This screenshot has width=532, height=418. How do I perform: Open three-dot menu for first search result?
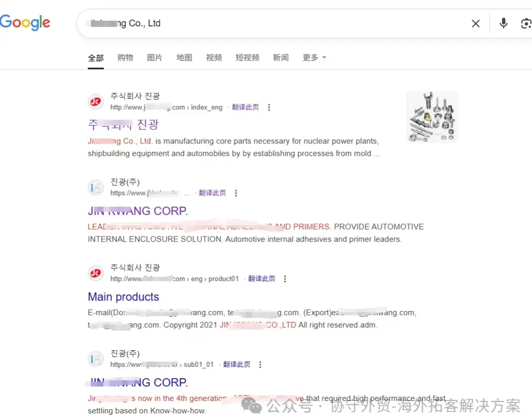pyautogui.click(x=269, y=107)
